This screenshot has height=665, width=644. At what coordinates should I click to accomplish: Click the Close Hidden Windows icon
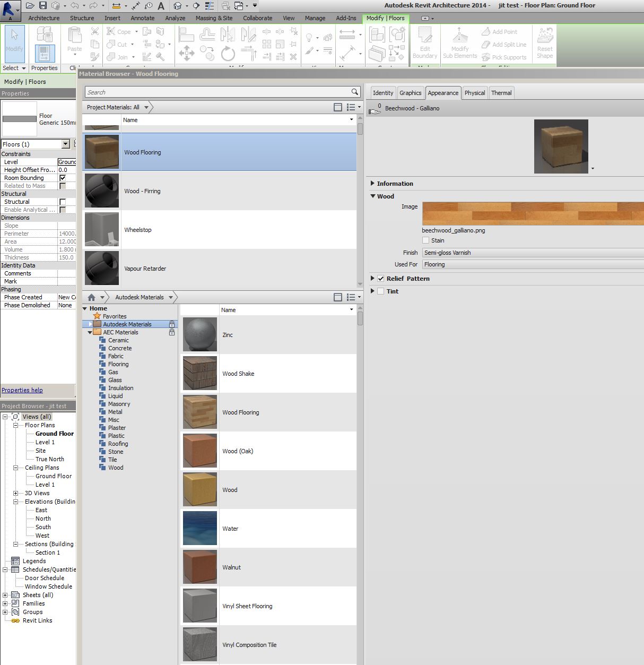226,5
